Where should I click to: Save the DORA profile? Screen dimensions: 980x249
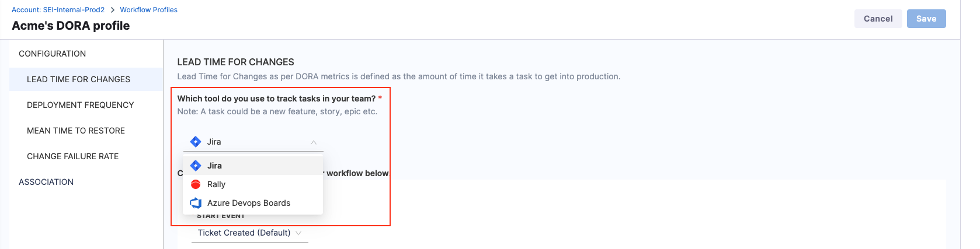926,19
